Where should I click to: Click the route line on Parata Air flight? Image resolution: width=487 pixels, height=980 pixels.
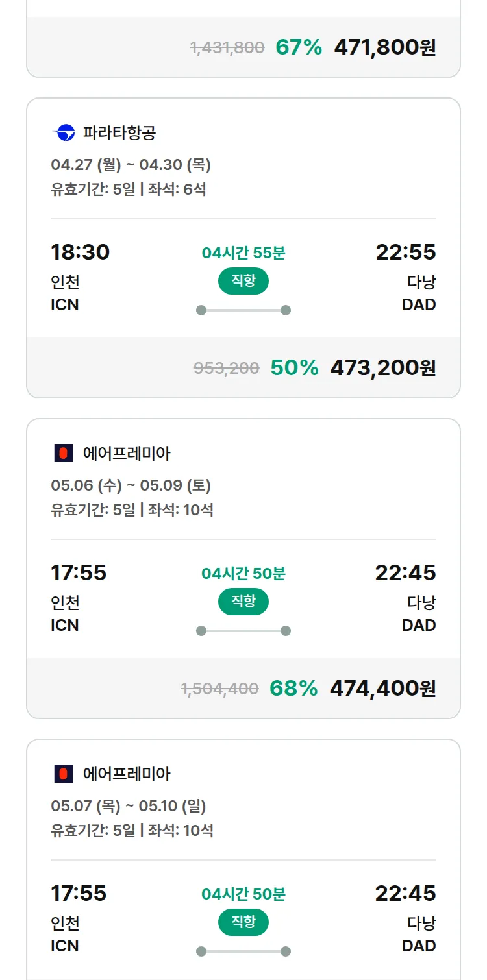point(243,310)
